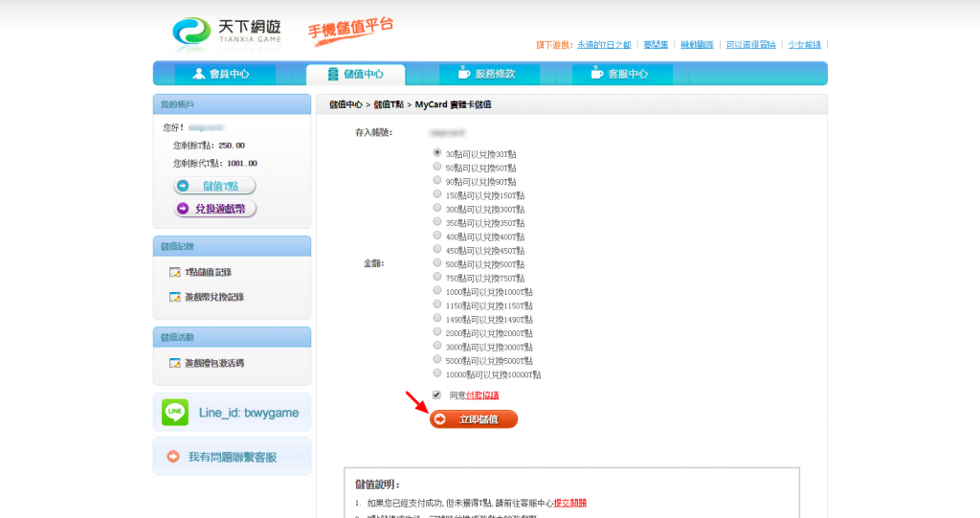This screenshot has height=518, width=980.
Task: Click the cup icon beside 服務條款
Action: pyautogui.click(x=464, y=73)
